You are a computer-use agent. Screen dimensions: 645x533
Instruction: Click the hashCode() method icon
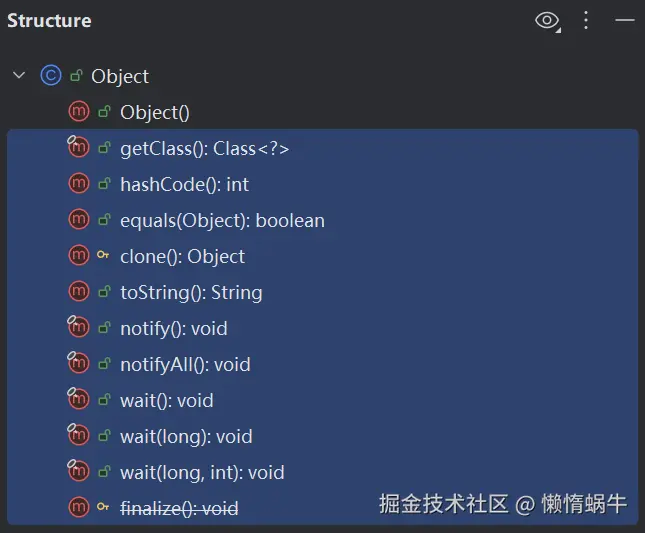pyautogui.click(x=79, y=184)
